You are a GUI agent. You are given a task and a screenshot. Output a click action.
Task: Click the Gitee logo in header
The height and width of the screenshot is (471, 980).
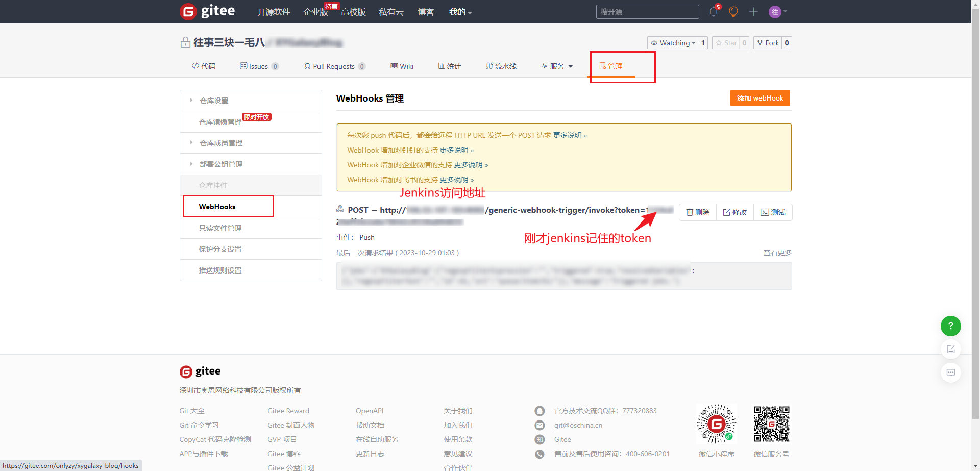208,11
